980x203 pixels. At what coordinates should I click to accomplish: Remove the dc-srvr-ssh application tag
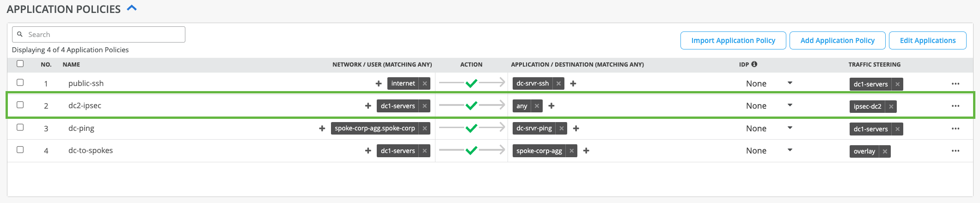point(558,84)
